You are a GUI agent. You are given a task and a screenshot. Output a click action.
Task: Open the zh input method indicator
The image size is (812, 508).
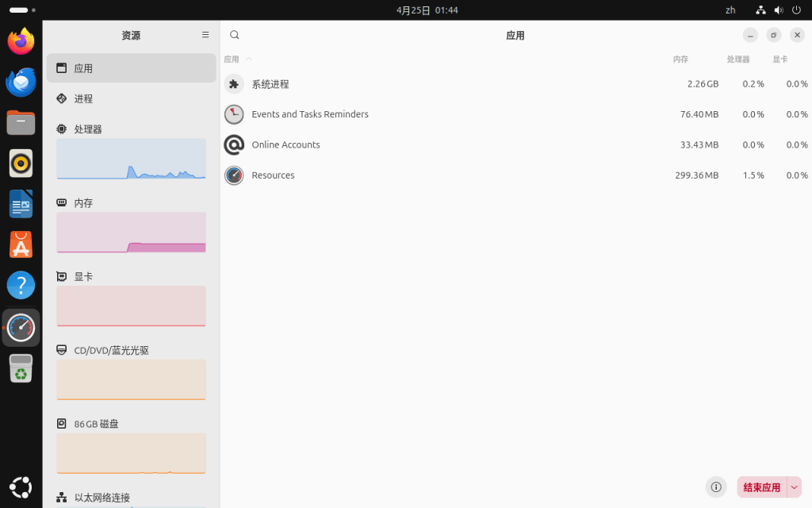pos(730,10)
